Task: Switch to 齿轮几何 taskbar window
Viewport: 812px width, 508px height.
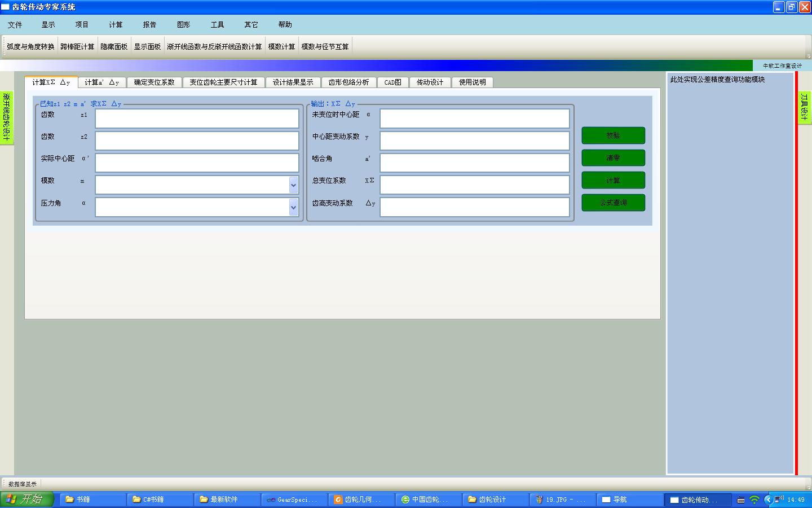Action: pos(361,500)
